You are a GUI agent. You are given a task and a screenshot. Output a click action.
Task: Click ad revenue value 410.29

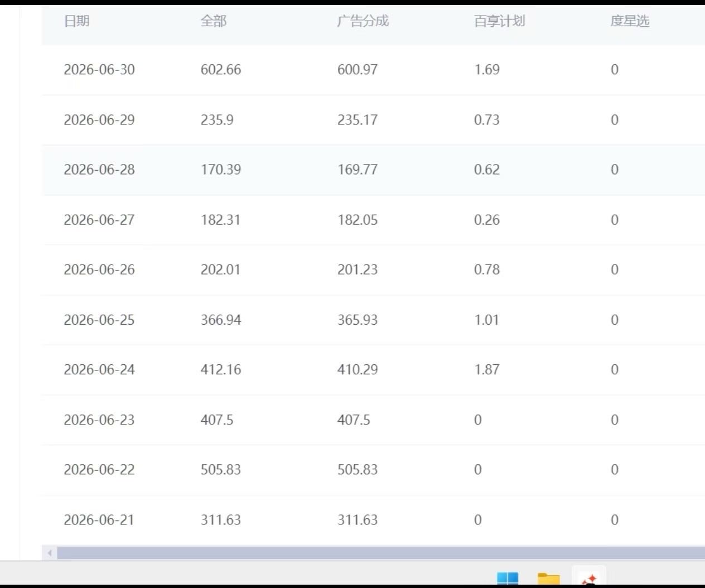tap(358, 369)
